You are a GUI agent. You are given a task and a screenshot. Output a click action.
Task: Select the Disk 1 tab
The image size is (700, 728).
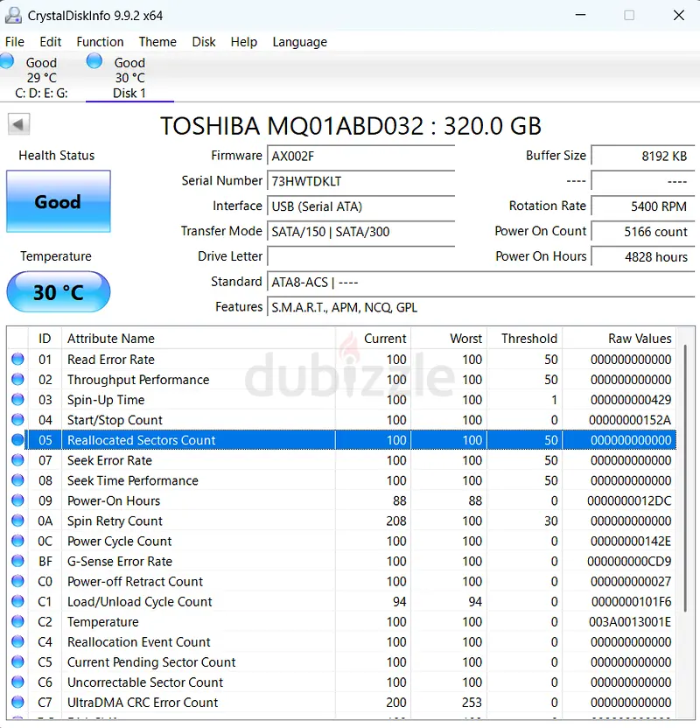point(129,77)
